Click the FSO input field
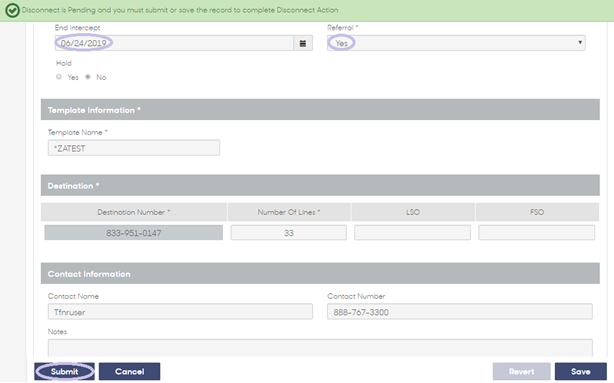This screenshot has width=614, height=383. pos(536,233)
